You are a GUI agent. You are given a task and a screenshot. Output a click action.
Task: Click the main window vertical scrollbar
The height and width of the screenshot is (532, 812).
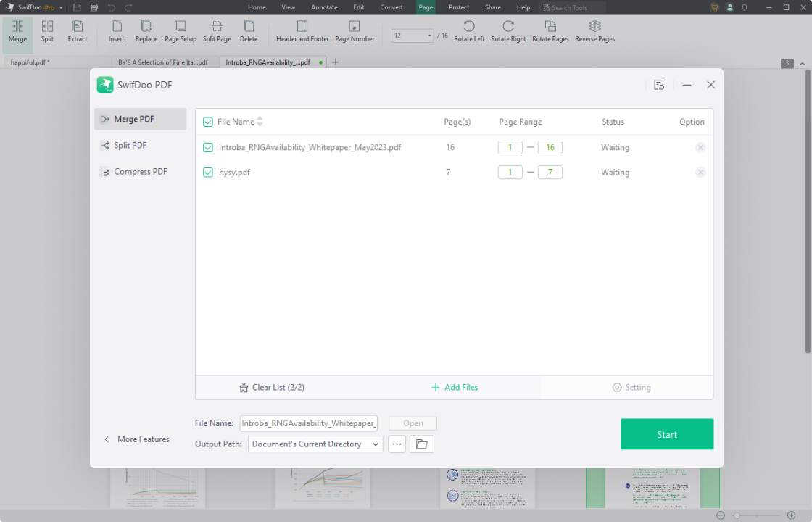808,212
